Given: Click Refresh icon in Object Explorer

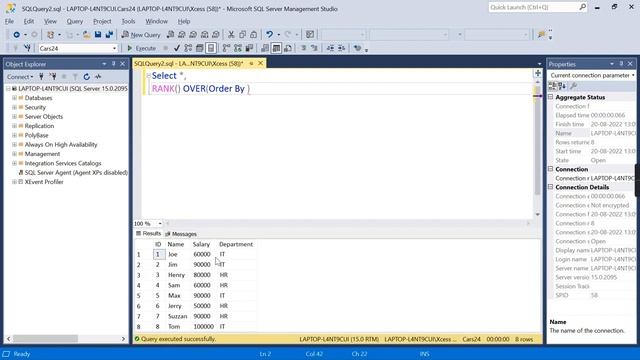Looking at the screenshot, I should [x=87, y=77].
